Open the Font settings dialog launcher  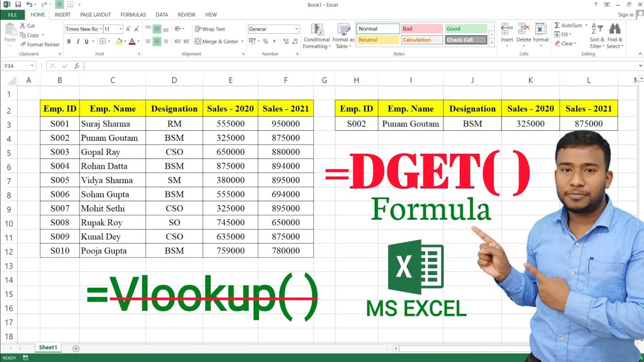click(x=139, y=54)
